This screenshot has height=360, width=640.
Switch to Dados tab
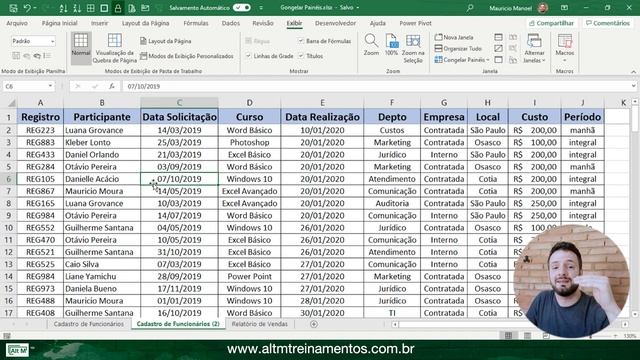pos(231,23)
